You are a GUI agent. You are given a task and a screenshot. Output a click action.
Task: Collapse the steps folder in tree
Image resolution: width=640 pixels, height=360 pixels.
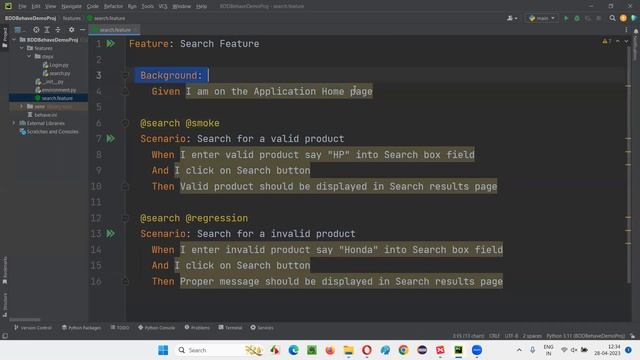pyautogui.click(x=29, y=56)
